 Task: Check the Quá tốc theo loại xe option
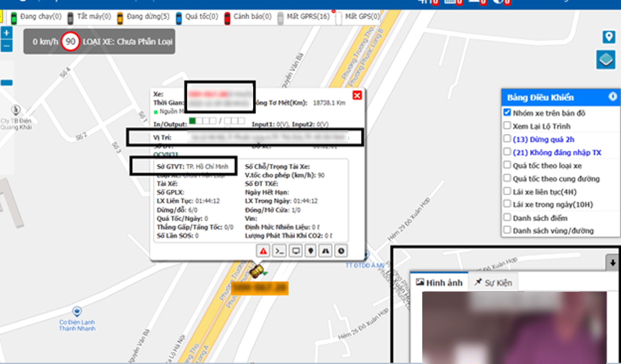(x=507, y=165)
